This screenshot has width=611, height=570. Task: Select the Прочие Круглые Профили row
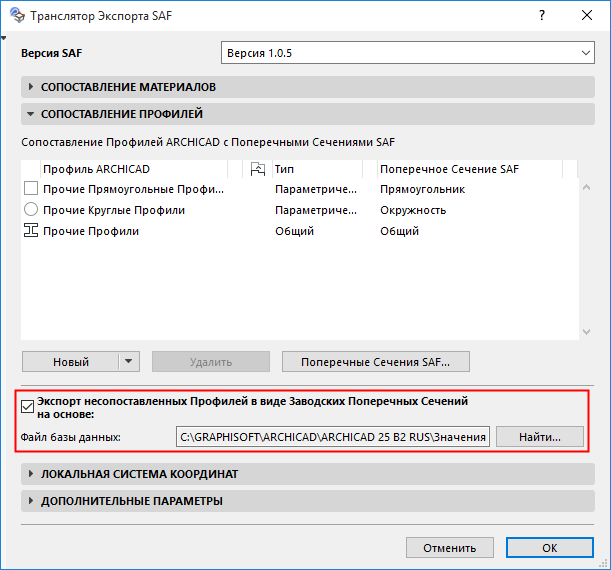tap(299, 210)
